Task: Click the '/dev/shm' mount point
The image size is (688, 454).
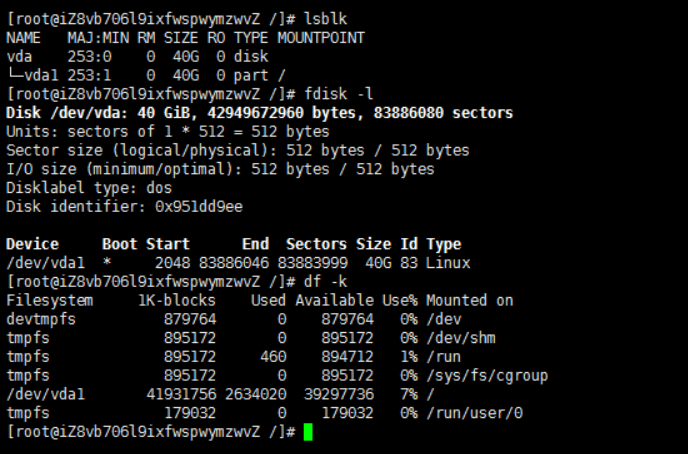Action: (x=461, y=338)
